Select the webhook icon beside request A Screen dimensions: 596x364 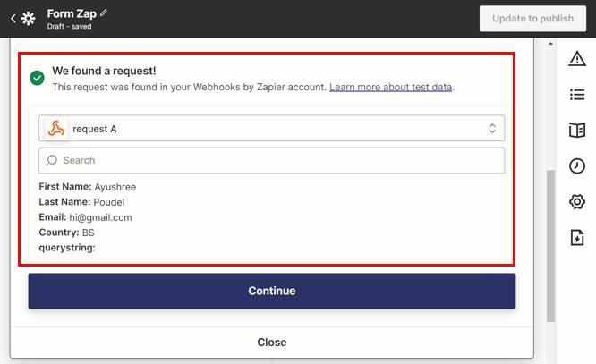56,129
